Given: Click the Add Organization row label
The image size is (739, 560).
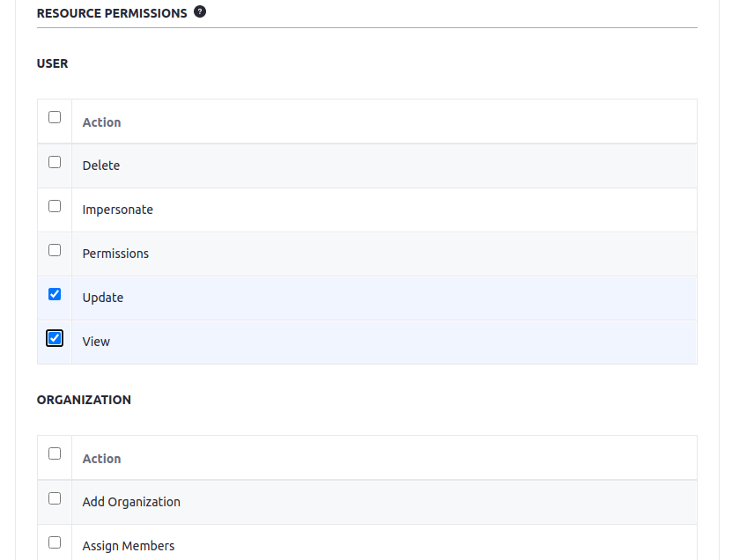Looking at the screenshot, I should 131,502.
